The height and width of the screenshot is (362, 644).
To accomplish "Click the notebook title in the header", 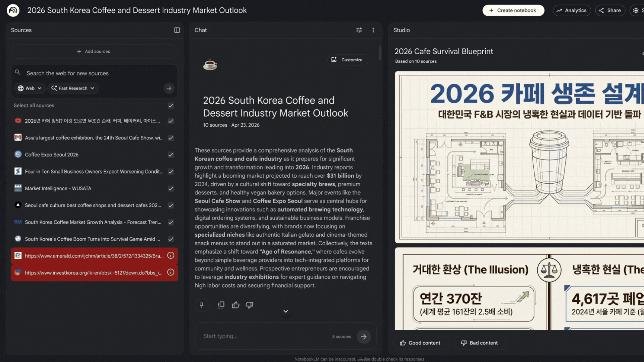I will click(x=137, y=10).
